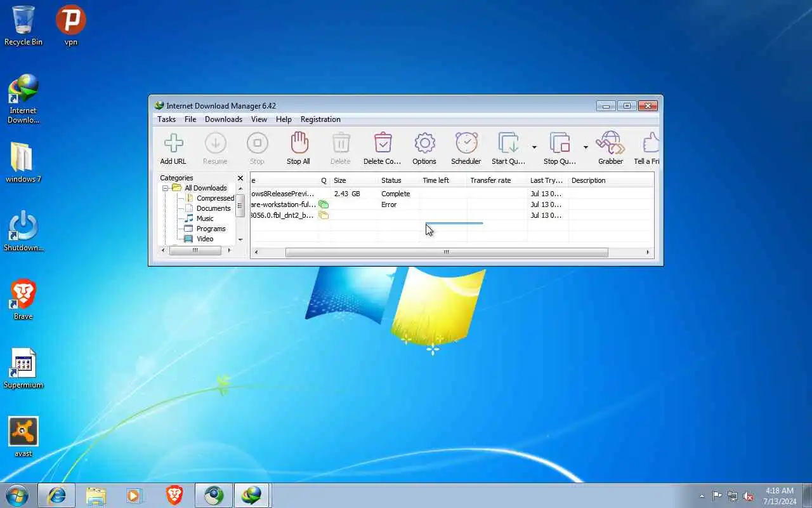This screenshot has height=508, width=812.
Task: Click left arrow of download list scrollbar
Action: click(256, 252)
